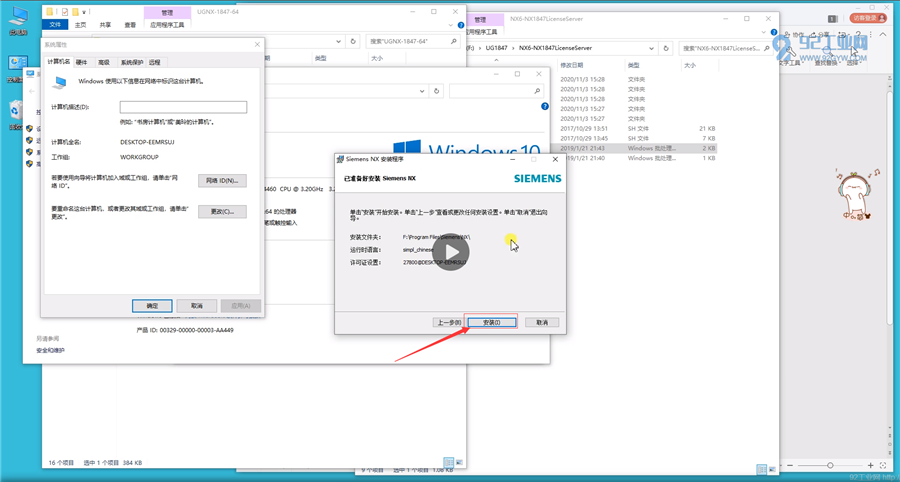
Task: Start installation with 安装 button
Action: (x=492, y=322)
